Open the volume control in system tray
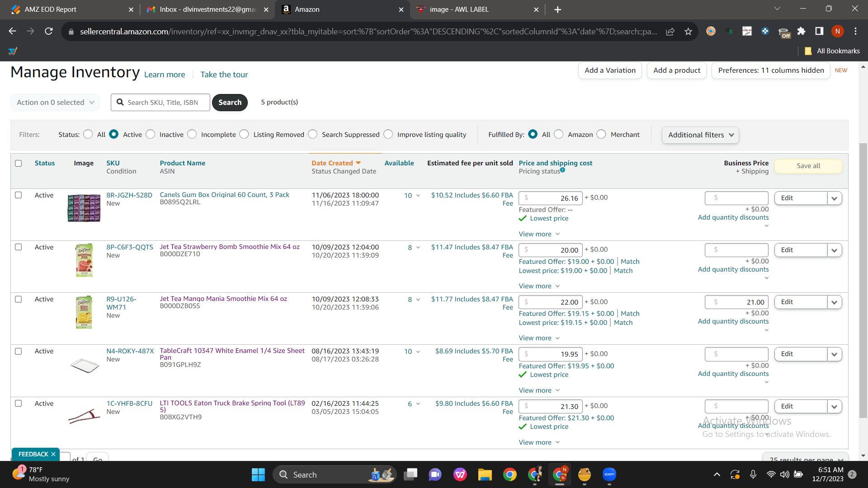Image resolution: width=868 pixels, height=488 pixels. point(785,474)
